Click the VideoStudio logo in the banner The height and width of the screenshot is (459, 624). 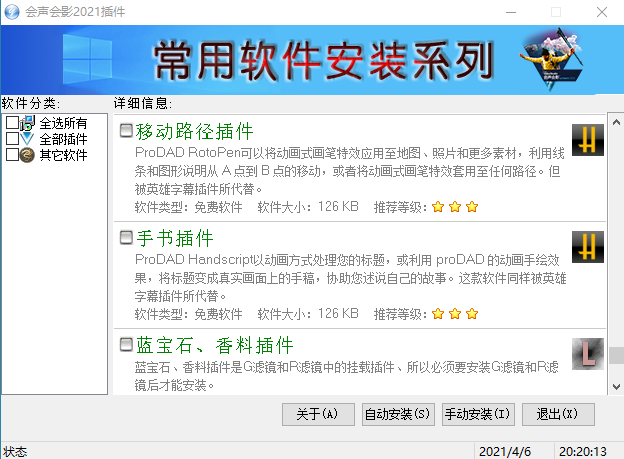pyautogui.click(x=554, y=59)
